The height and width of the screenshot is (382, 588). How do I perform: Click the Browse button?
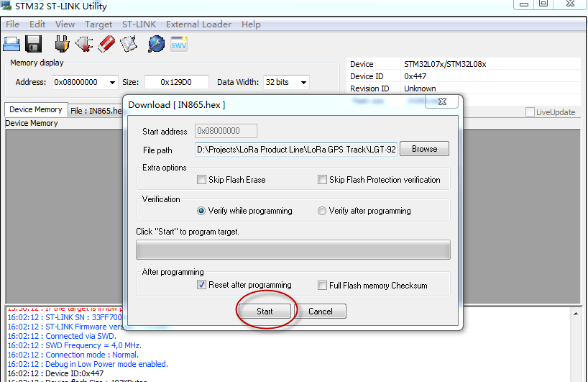coord(425,149)
